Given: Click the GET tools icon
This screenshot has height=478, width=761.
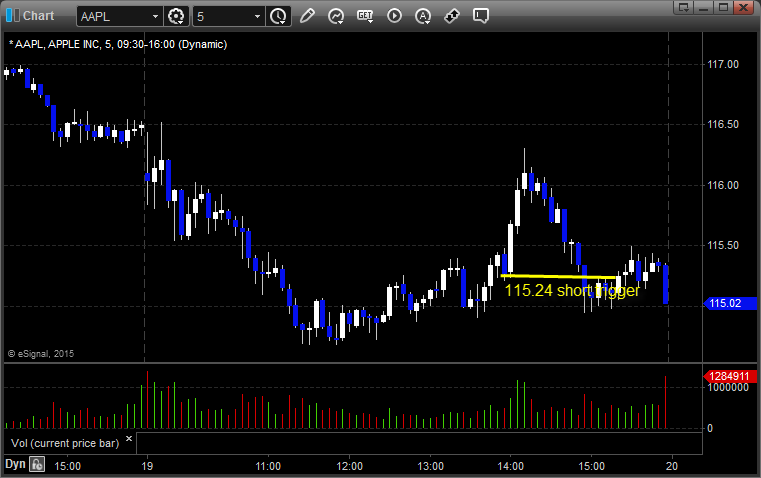Looking at the screenshot, I should [365, 16].
